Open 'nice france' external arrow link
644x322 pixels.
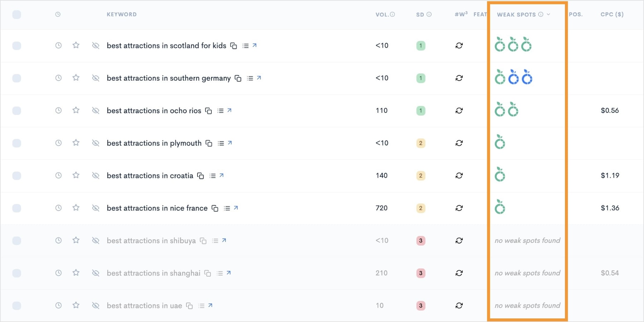(236, 207)
